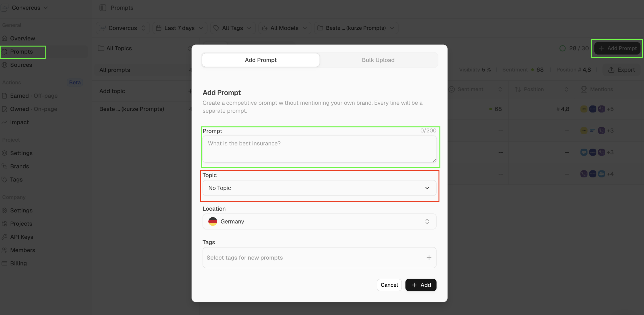Open the Topic dropdown showing No Topic
This screenshot has width=644, height=315.
(319, 188)
